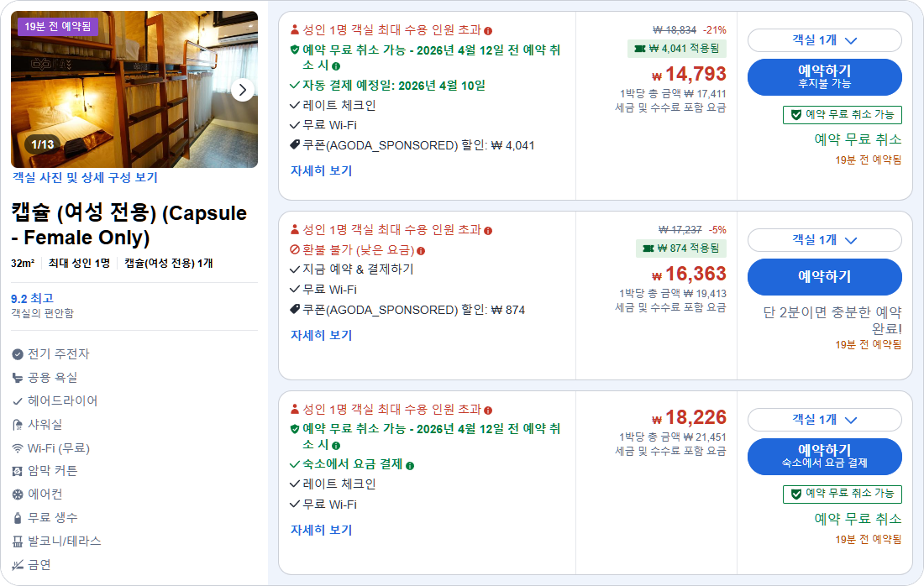Click capsule room photo thumbnail
This screenshot has height=586, width=924.
pyautogui.click(x=134, y=90)
